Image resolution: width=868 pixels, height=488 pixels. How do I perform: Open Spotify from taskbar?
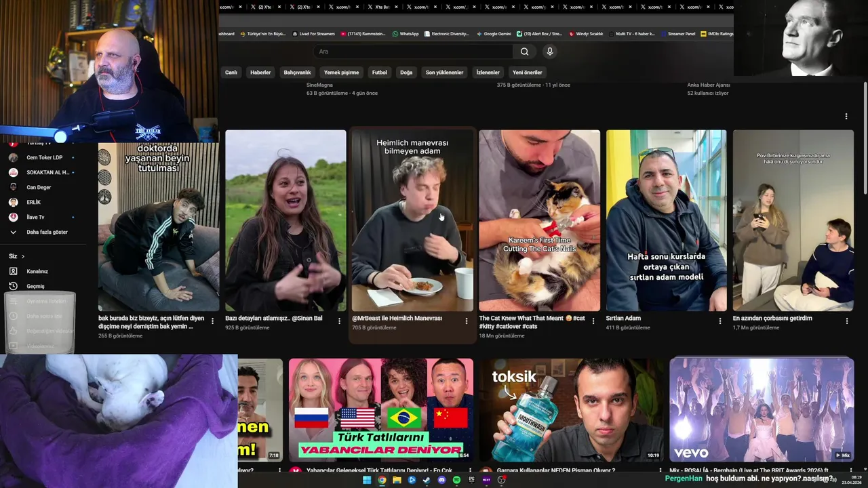(456, 480)
